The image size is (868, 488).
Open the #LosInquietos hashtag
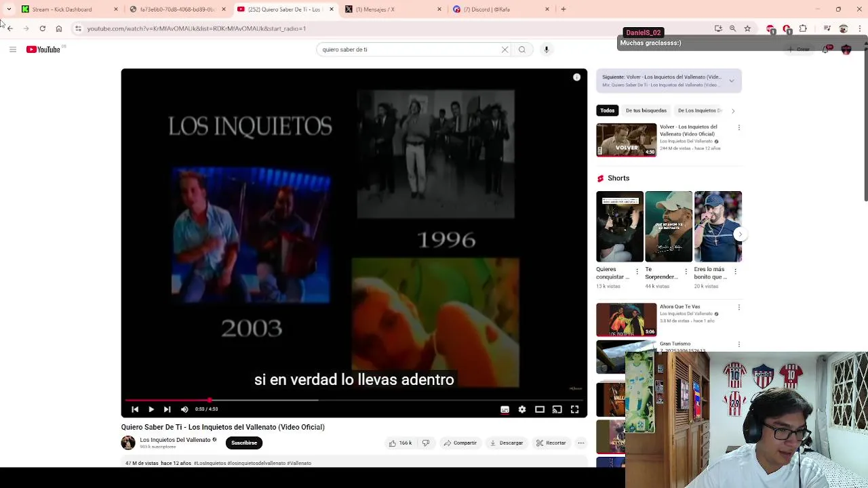click(x=210, y=464)
